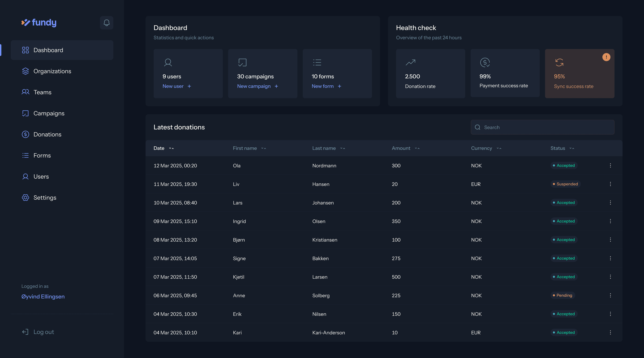Screen dimensions: 644x358
Task: Open row menu for Ola Nordmann donation
Action: click(610, 165)
